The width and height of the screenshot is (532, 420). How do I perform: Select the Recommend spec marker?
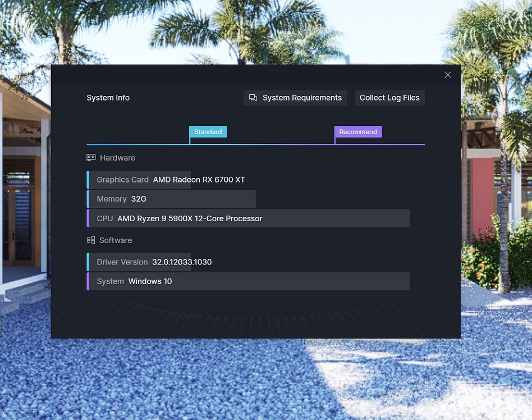358,131
